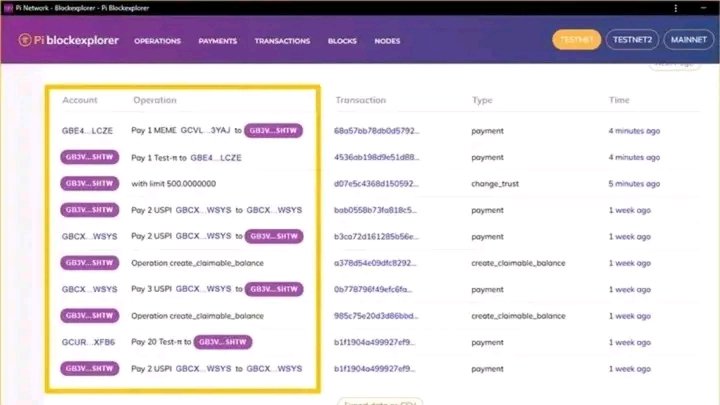Click the Type column header

pyautogui.click(x=482, y=100)
